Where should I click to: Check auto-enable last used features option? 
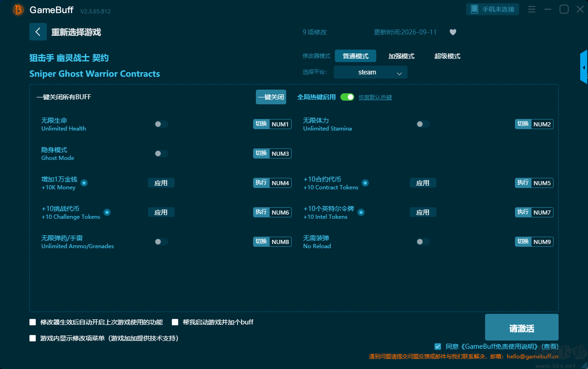pos(33,322)
